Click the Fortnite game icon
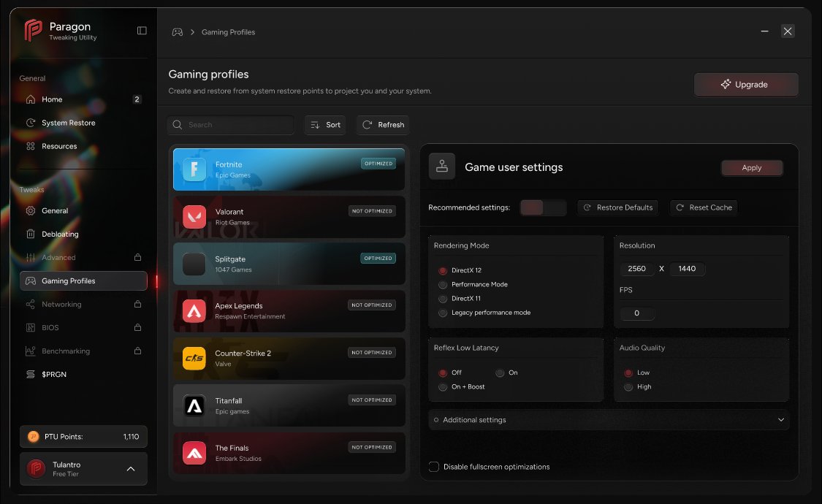The image size is (822, 504). (x=194, y=169)
